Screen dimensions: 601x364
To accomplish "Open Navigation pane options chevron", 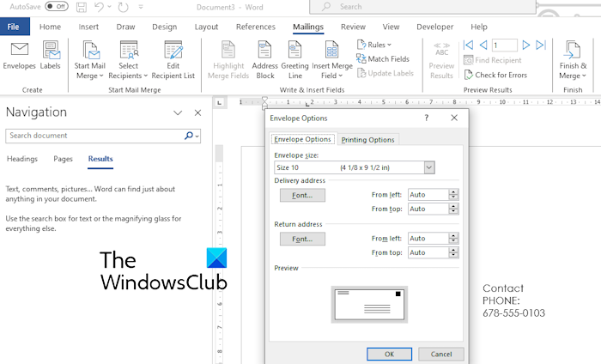I will 178,112.
